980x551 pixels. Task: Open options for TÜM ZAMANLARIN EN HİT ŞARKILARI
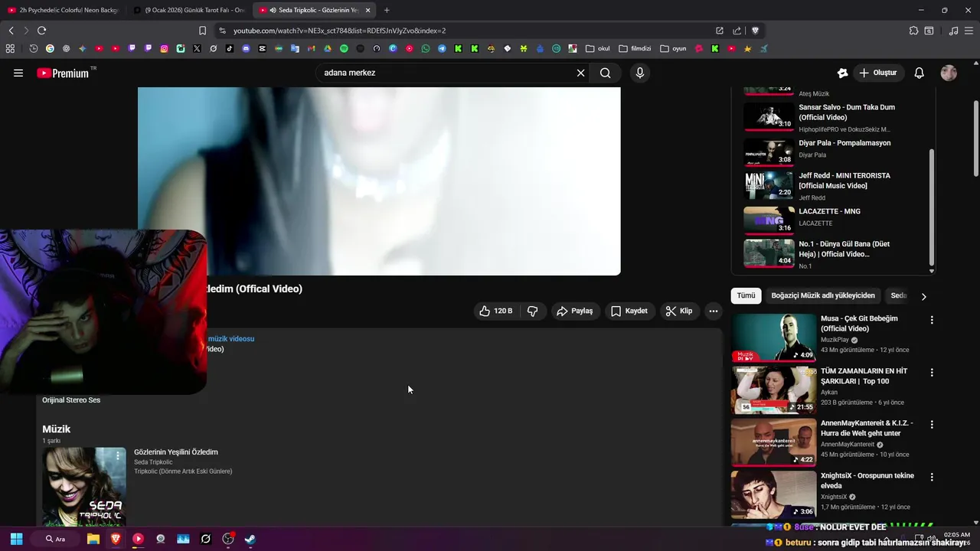[x=932, y=373]
